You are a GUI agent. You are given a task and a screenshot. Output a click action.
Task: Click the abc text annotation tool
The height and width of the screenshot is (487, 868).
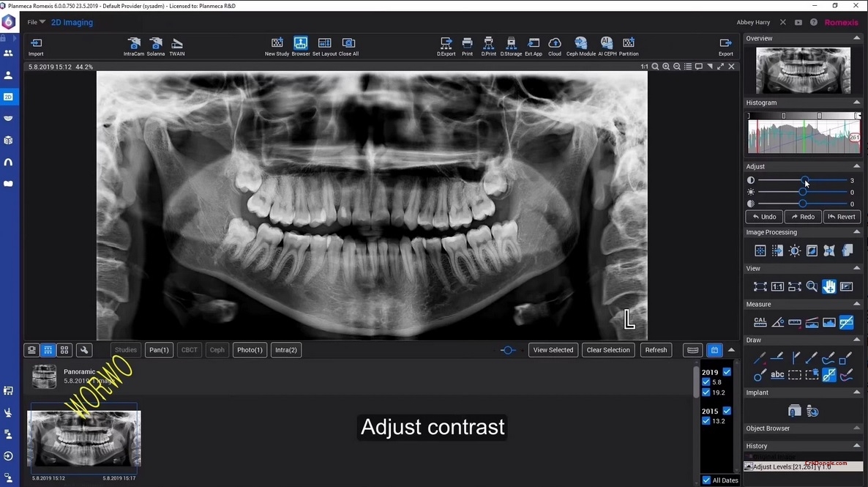pyautogui.click(x=777, y=374)
